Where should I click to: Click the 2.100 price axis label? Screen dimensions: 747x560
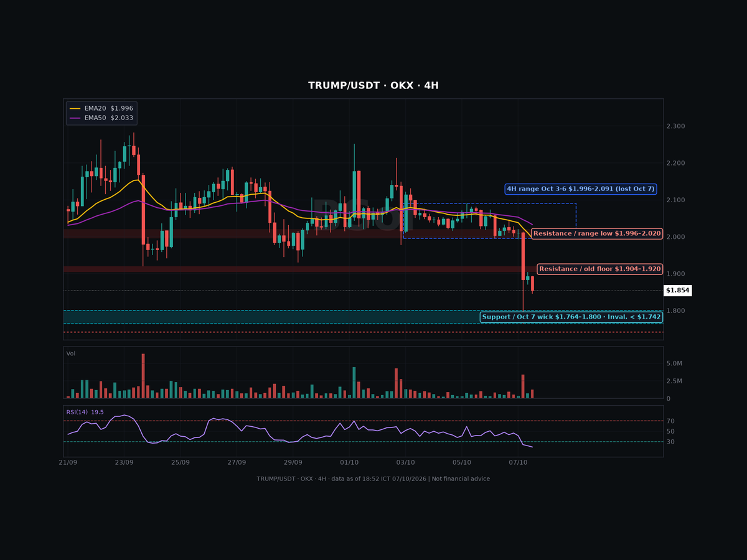click(675, 200)
